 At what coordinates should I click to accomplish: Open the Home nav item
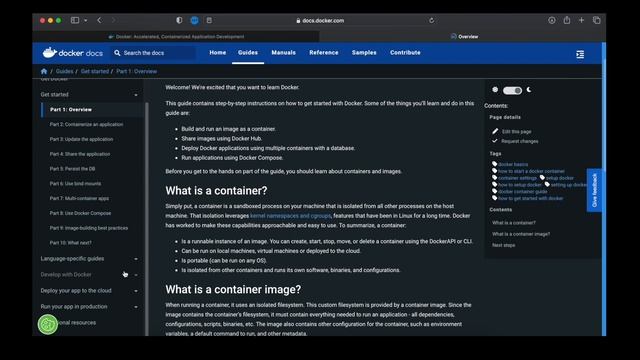click(218, 53)
